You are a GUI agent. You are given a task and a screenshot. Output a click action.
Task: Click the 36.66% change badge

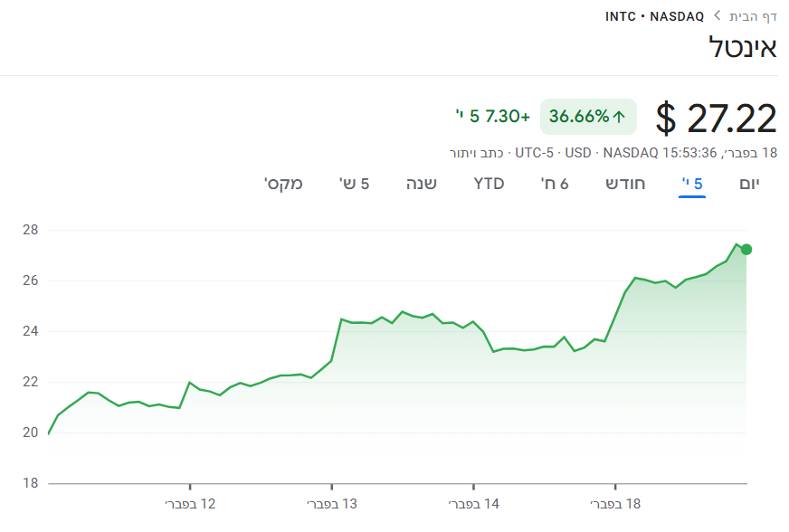tap(588, 117)
